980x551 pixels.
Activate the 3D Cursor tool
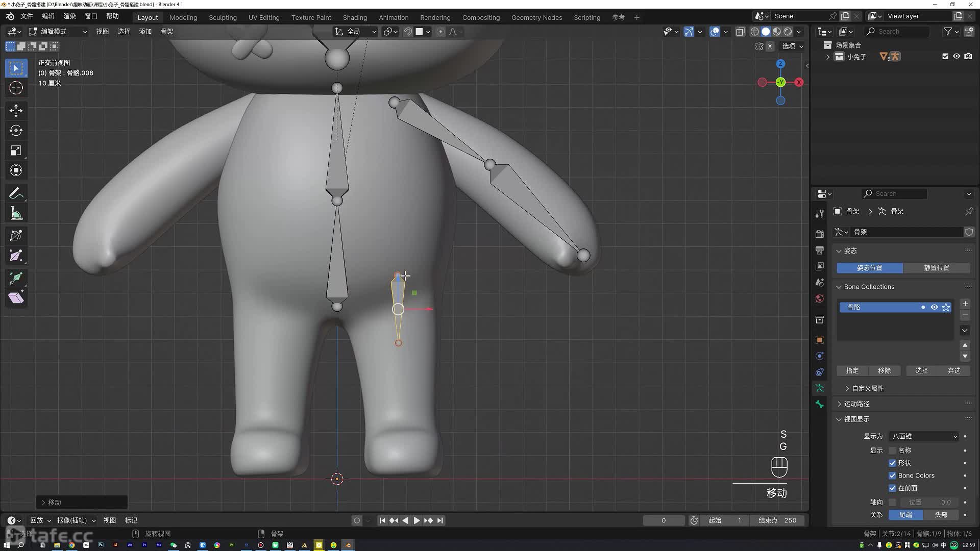tap(16, 88)
